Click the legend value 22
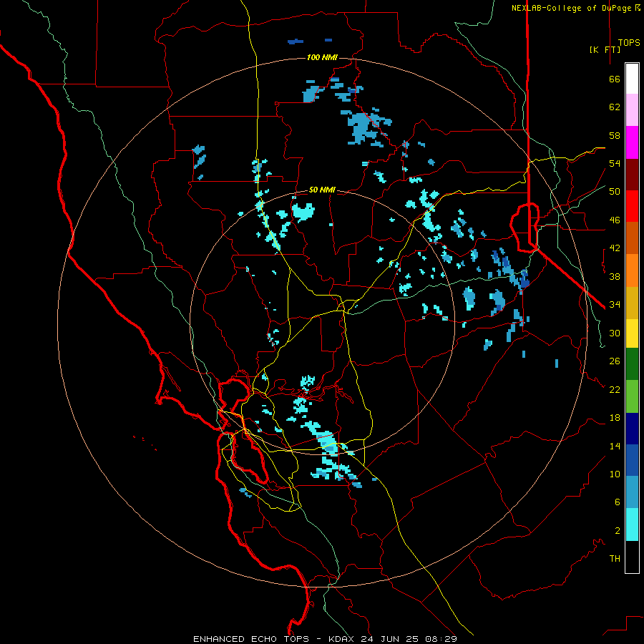Viewport: 644px width, 644px height. click(x=615, y=389)
